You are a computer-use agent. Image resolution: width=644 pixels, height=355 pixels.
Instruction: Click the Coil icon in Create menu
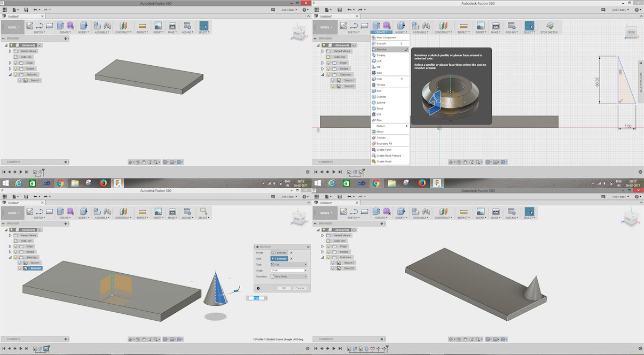373,114
